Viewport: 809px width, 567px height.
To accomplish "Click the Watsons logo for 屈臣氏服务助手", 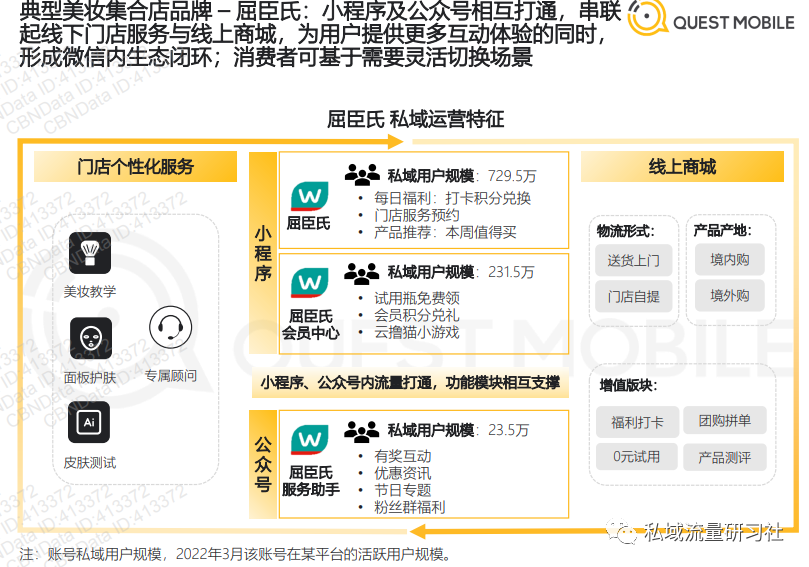I will click(310, 440).
